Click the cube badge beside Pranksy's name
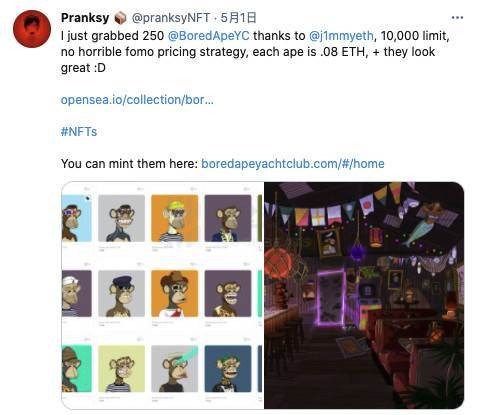 pyautogui.click(x=120, y=18)
